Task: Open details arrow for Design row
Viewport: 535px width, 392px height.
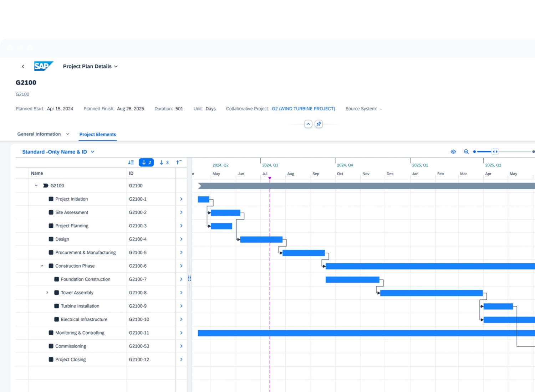Action: coord(181,239)
